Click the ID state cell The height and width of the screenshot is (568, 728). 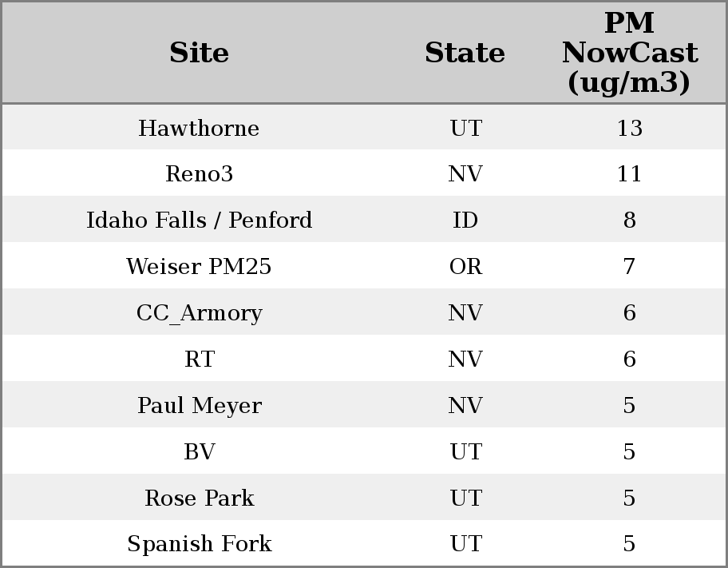465,220
